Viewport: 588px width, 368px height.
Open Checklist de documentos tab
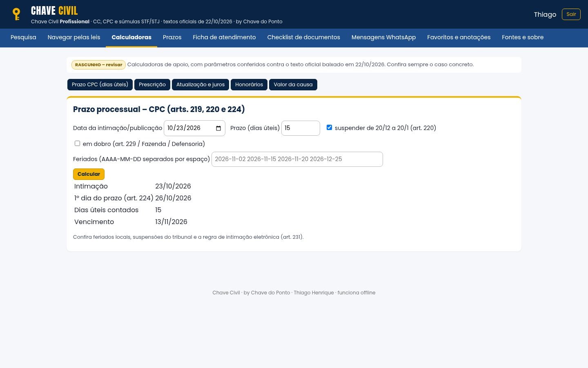pos(304,37)
